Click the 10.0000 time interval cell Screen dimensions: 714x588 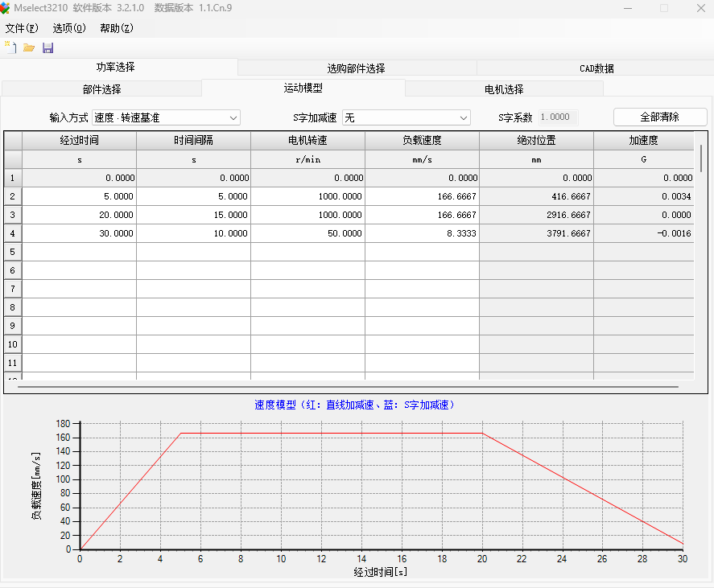193,233
